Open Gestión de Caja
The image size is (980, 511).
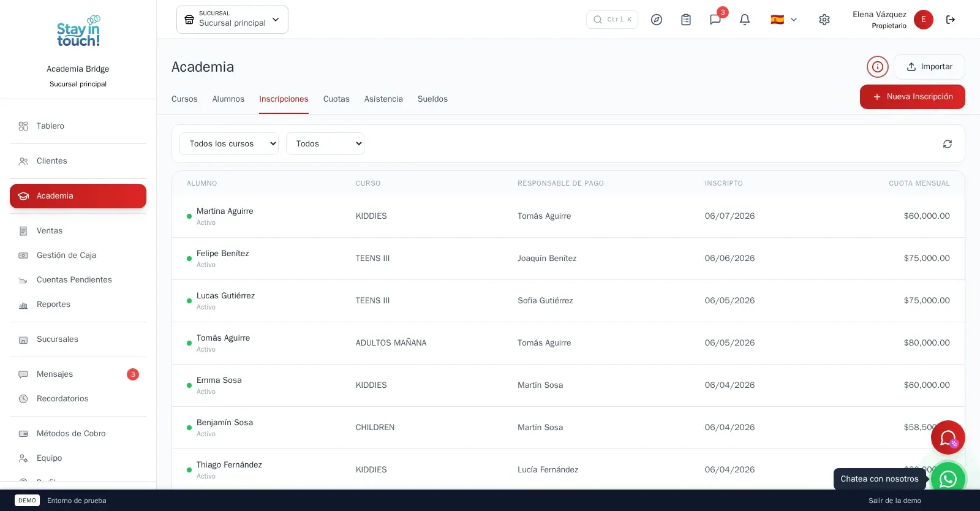coord(78,255)
